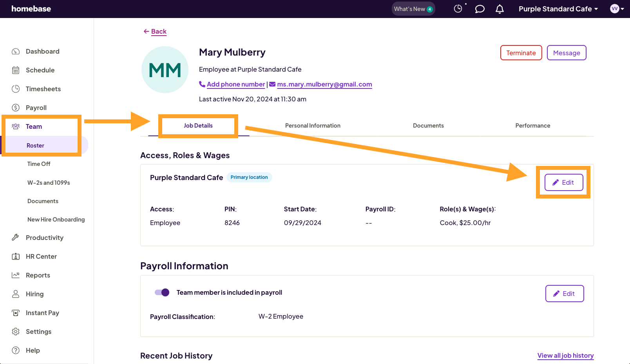Switch to the Personal Information tab

[313, 126]
